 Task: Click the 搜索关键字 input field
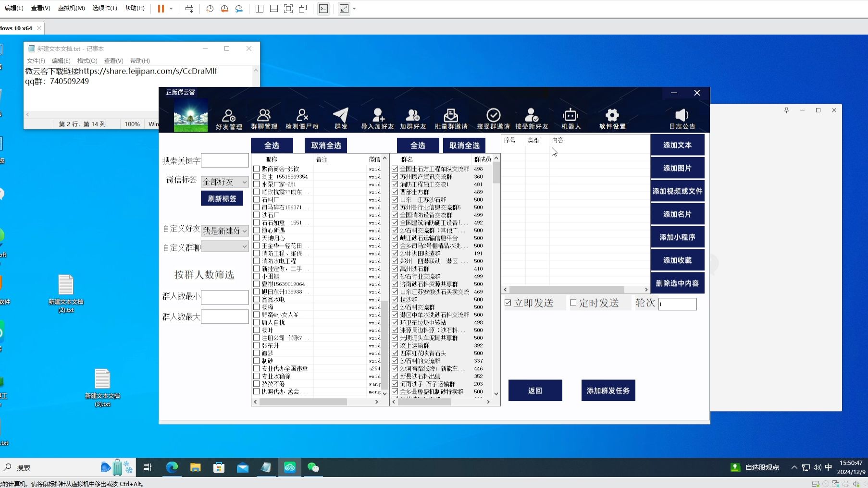coord(224,160)
